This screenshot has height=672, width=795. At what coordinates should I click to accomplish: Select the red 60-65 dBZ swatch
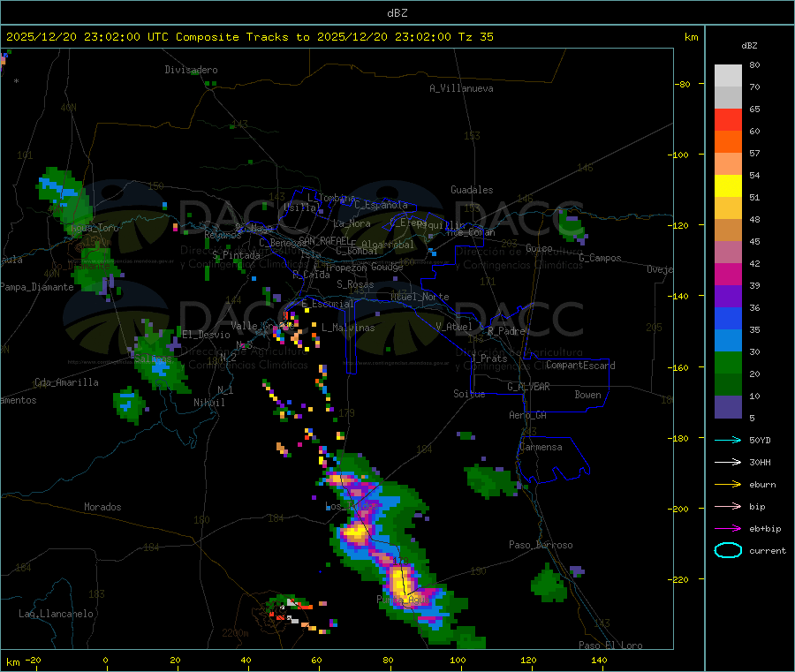[728, 119]
